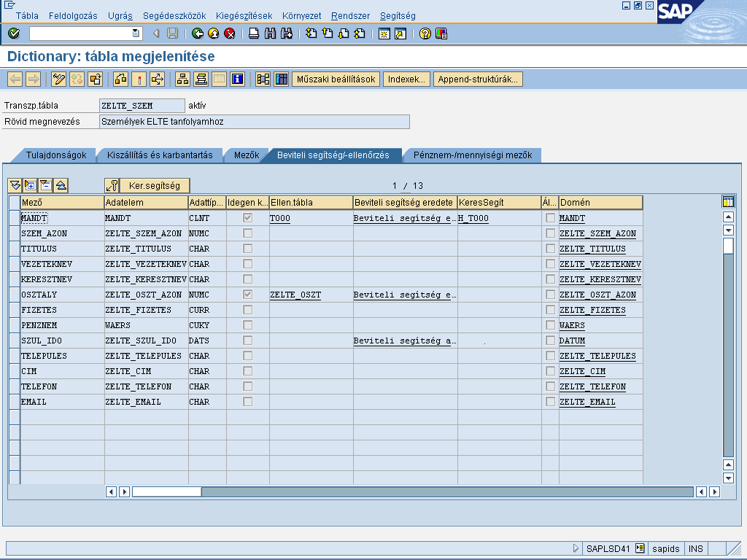
Task: Click the green checkmark Enter icon
Action: click(14, 34)
